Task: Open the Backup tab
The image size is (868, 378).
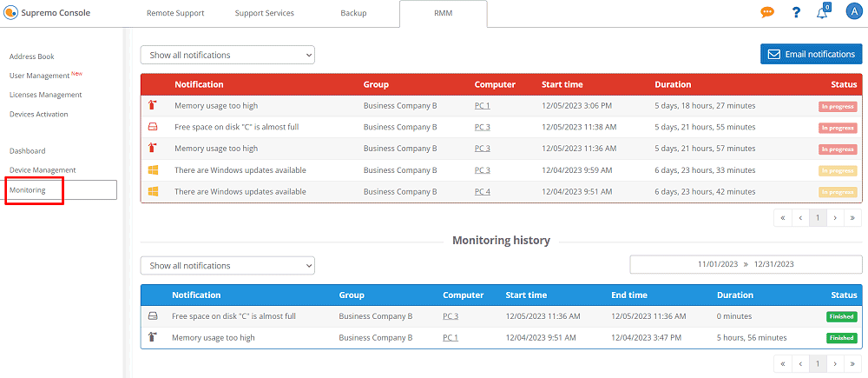Action: tap(353, 13)
